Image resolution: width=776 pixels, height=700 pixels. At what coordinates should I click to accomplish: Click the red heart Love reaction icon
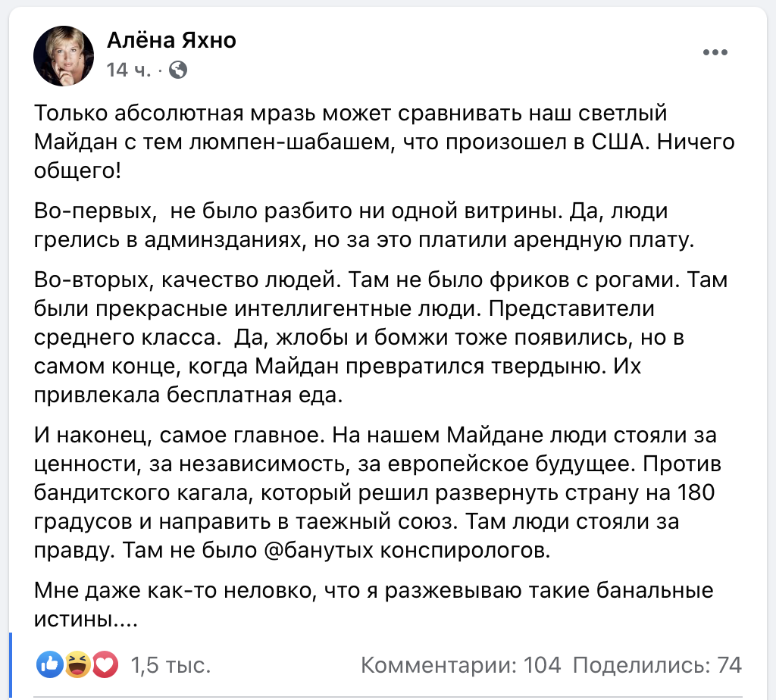tap(105, 665)
